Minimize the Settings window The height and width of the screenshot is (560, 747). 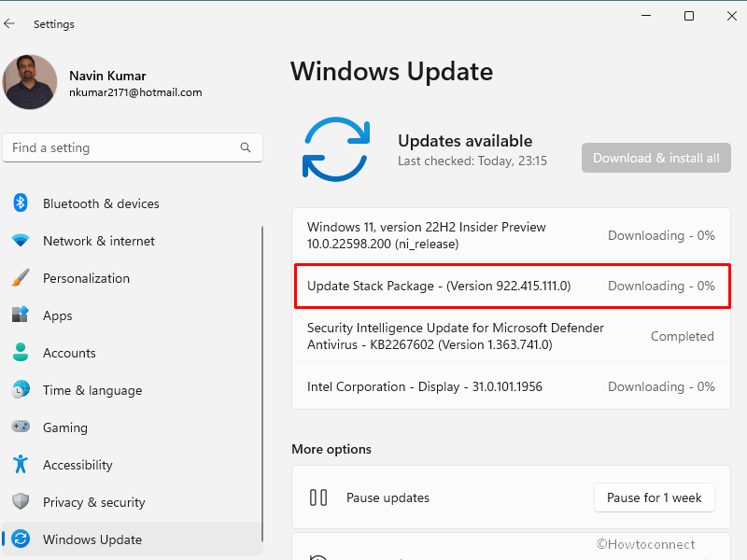tap(646, 16)
